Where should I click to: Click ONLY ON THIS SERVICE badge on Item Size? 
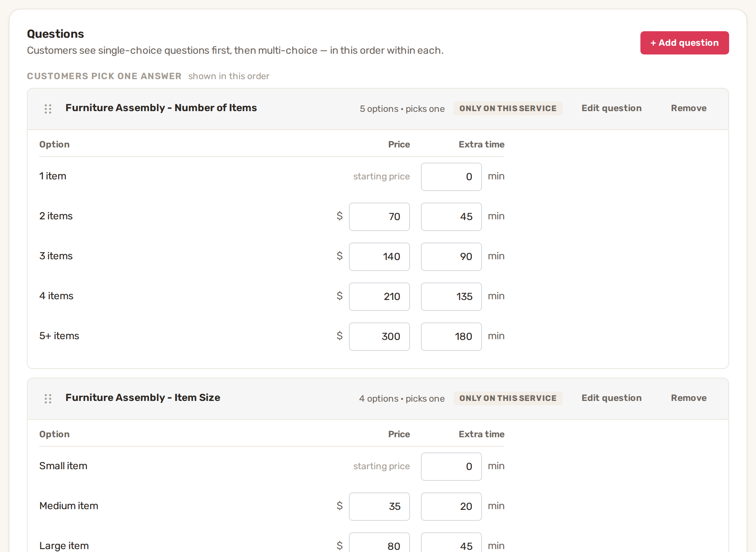pyautogui.click(x=508, y=398)
